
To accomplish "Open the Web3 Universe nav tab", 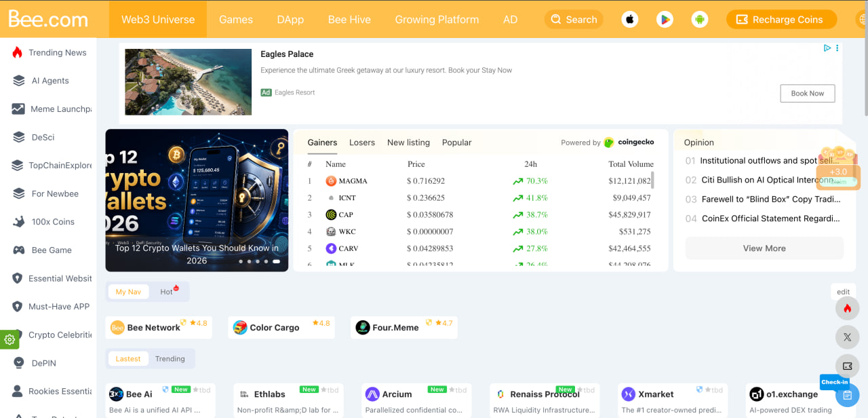I will pos(158,20).
